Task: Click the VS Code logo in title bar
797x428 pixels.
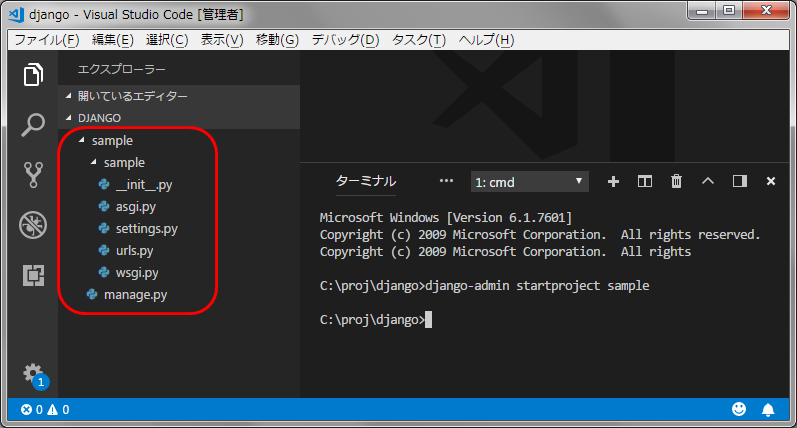Action: pyautogui.click(x=16, y=14)
